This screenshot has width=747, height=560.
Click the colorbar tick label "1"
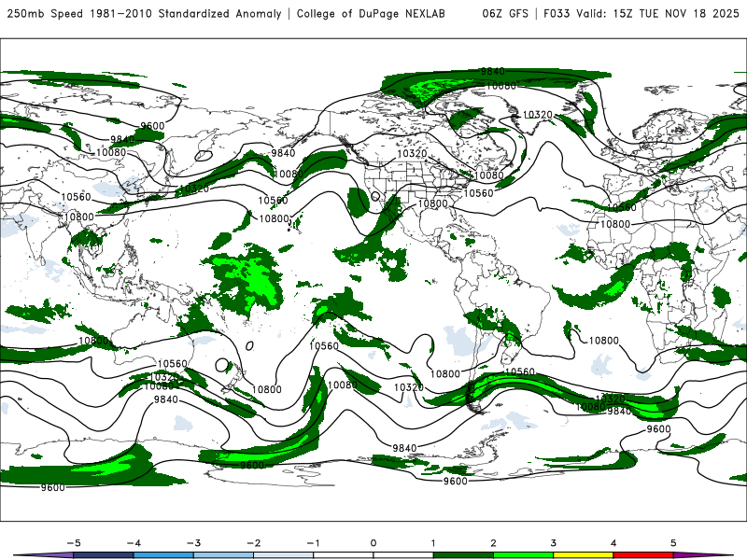(x=433, y=543)
